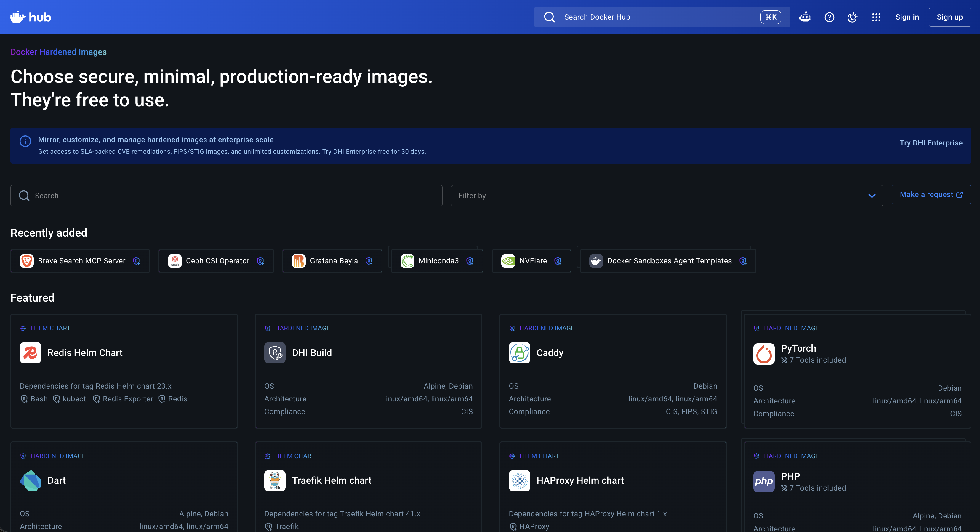Screen dimensions: 980x532
Task: Click the Docker Sandboxes Agent Templates icon
Action: tap(596, 261)
